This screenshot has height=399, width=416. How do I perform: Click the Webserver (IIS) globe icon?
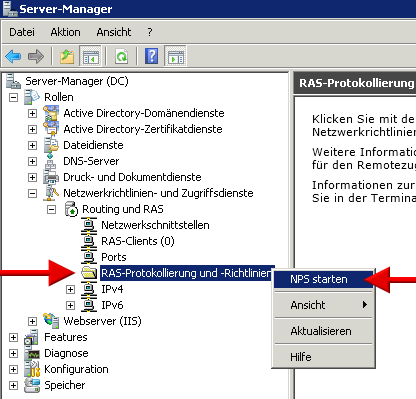(51, 321)
